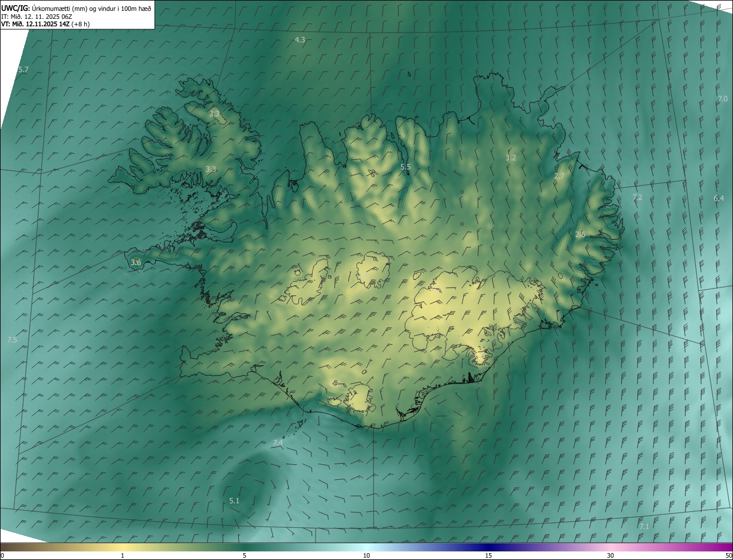This screenshot has height=560, width=733.
Task: Click the colour scale tick label "5"
Action: point(245,555)
